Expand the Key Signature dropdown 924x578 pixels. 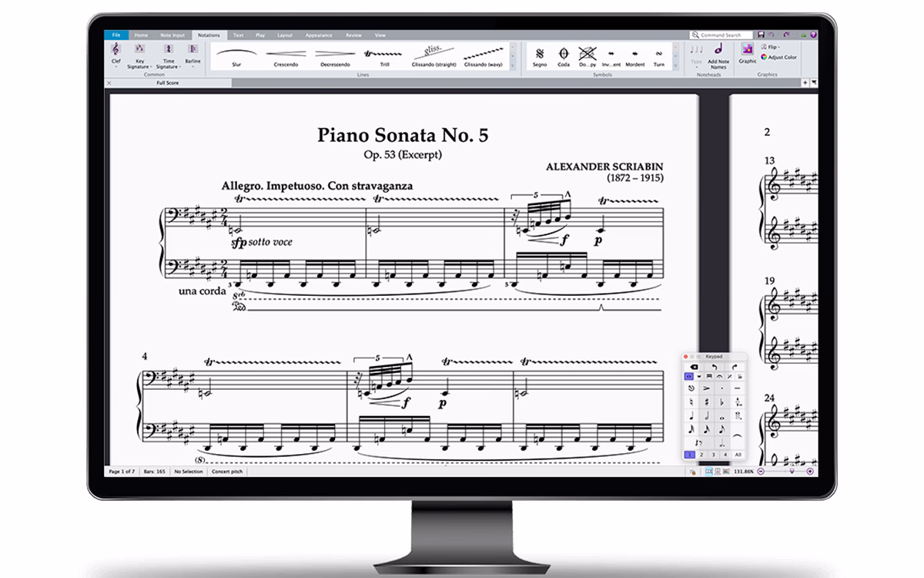pyautogui.click(x=139, y=55)
